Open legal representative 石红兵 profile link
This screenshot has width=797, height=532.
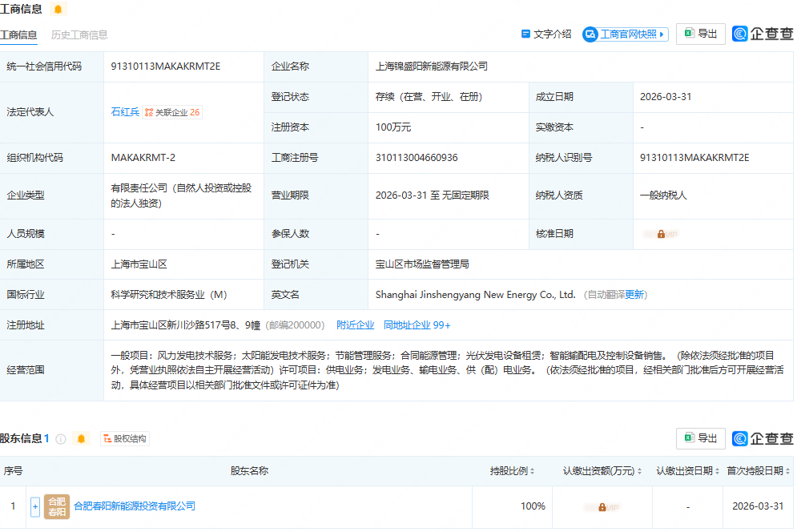[x=125, y=112]
